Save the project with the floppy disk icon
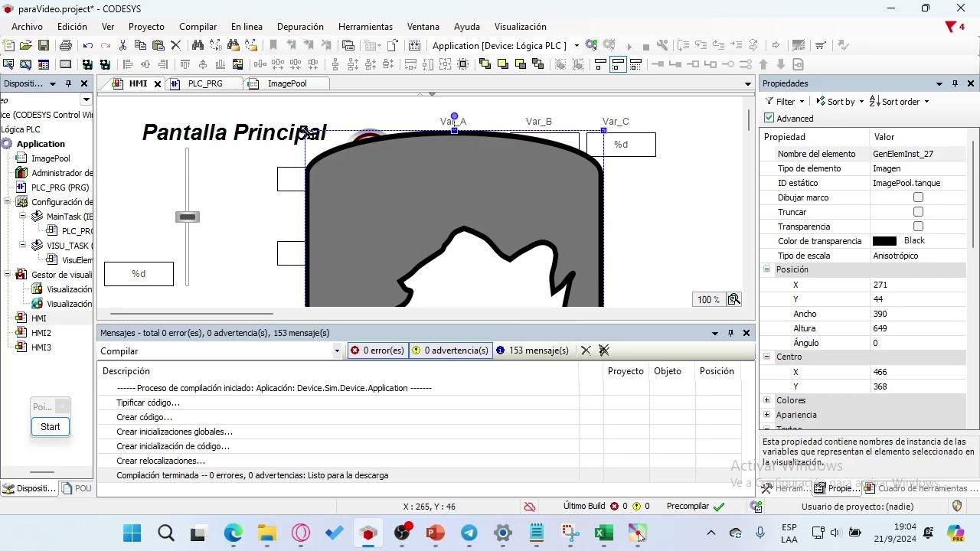Screen dimensions: 980x551 point(44,46)
